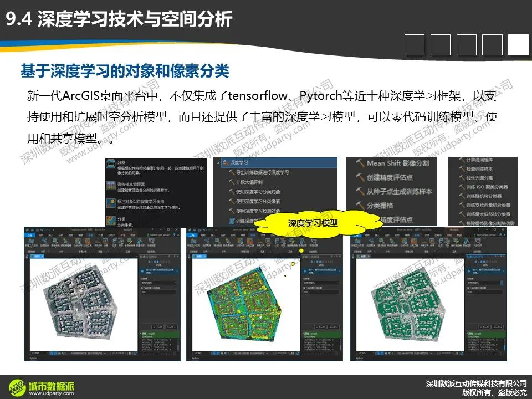Click input field under classifier dropdown, left window
Screen dimensions: 532x399
click(x=159, y=292)
